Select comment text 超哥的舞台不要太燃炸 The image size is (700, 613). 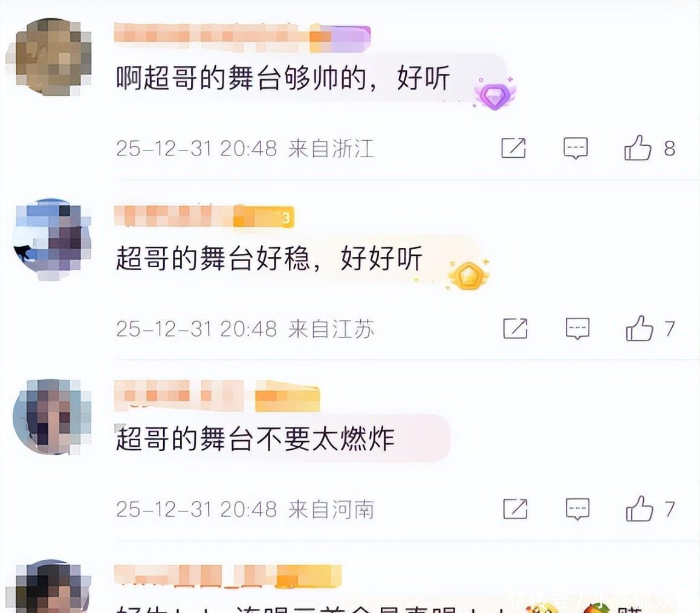tap(255, 438)
